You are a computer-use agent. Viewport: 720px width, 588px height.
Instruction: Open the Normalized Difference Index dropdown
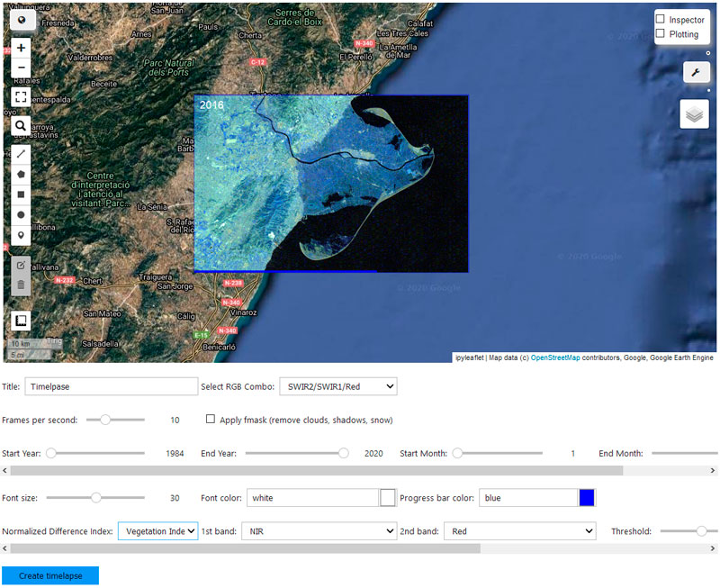tap(158, 531)
